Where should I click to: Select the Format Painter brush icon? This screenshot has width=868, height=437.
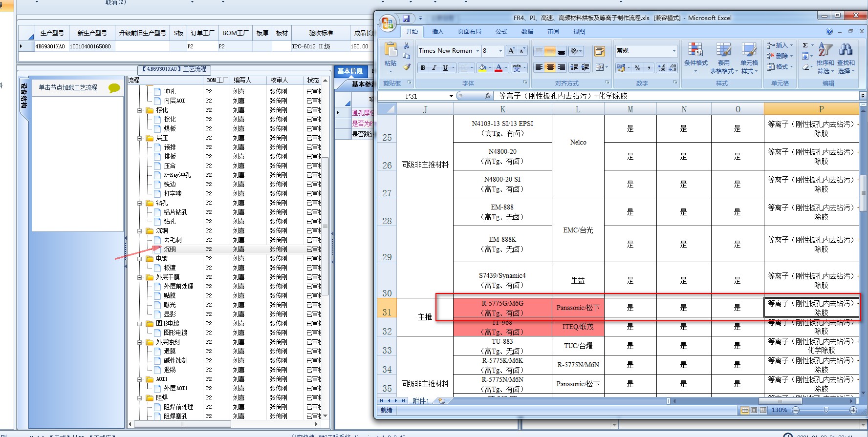[x=406, y=67]
